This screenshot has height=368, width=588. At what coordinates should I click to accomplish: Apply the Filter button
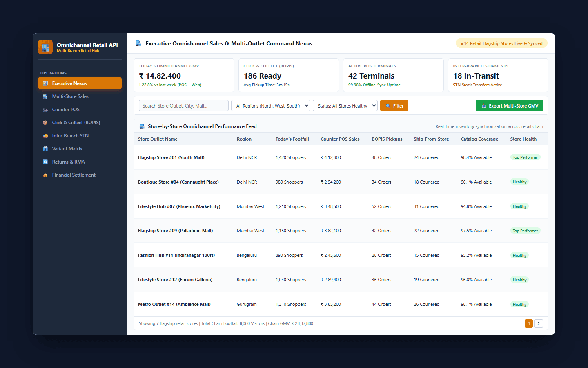coord(394,105)
